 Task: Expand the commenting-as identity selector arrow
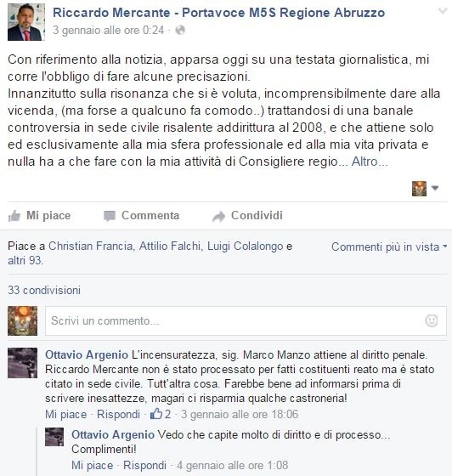click(x=435, y=188)
